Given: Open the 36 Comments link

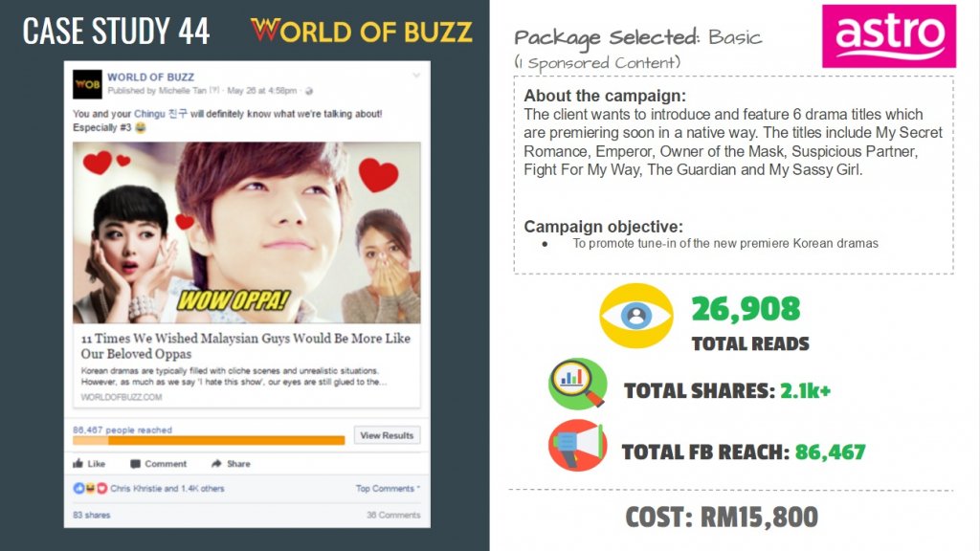Looking at the screenshot, I should pos(392,515).
